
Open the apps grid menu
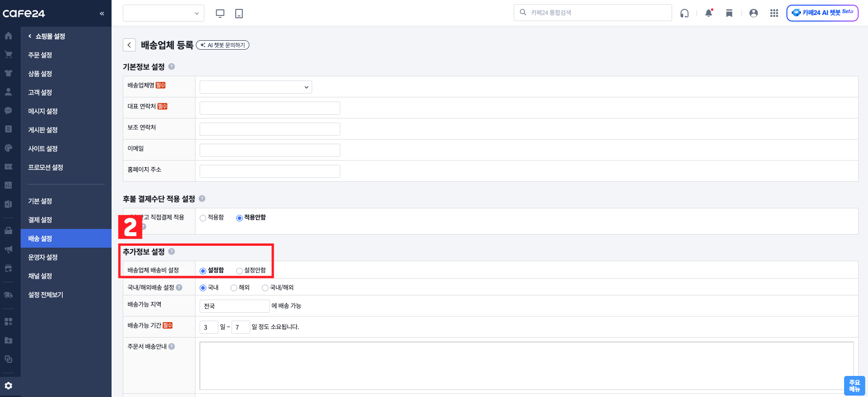(774, 13)
